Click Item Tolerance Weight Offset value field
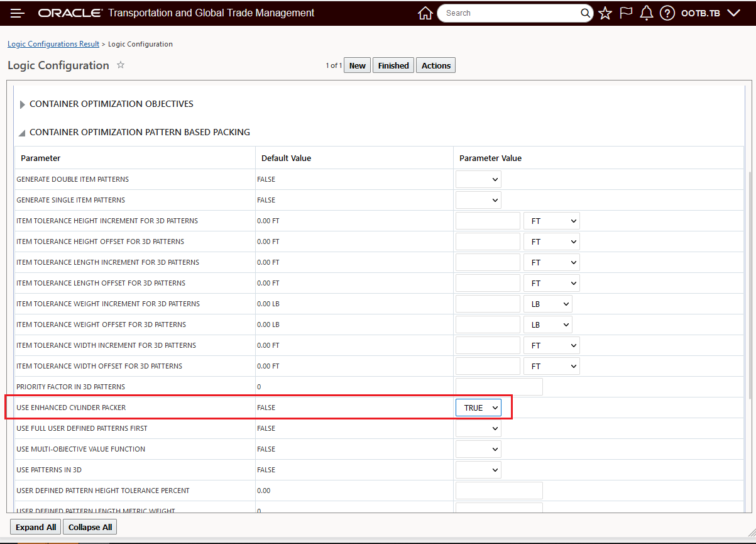Viewport: 756px width, 544px height. click(488, 325)
